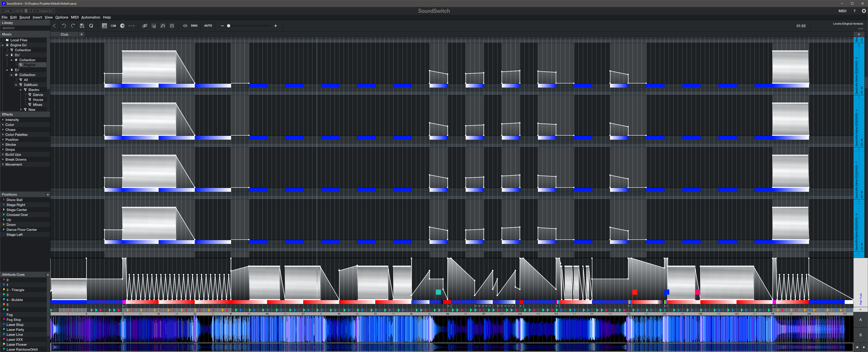Open settings gear icon
The image size is (868, 352).
pos(864,11)
